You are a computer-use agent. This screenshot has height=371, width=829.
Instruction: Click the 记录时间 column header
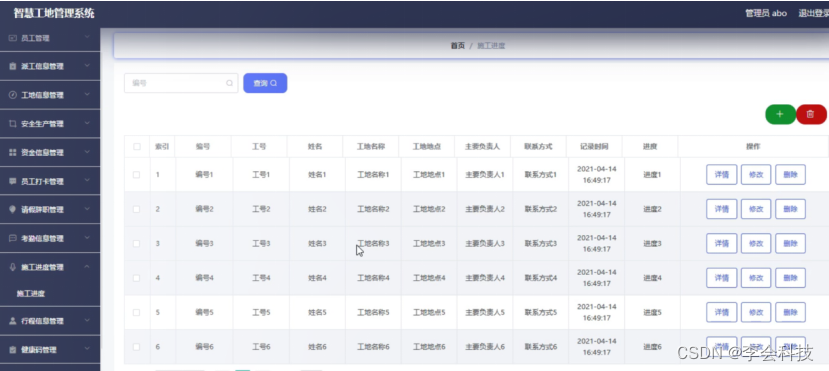[x=594, y=146]
